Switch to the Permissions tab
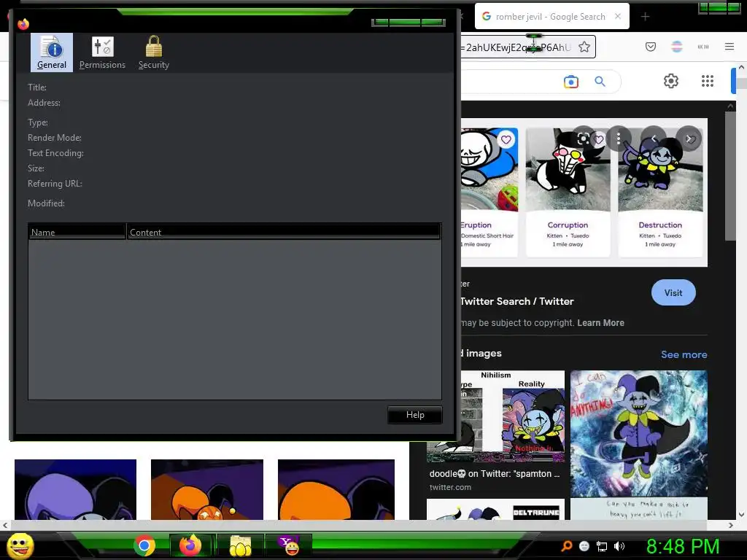This screenshot has width=747, height=560. (x=102, y=52)
